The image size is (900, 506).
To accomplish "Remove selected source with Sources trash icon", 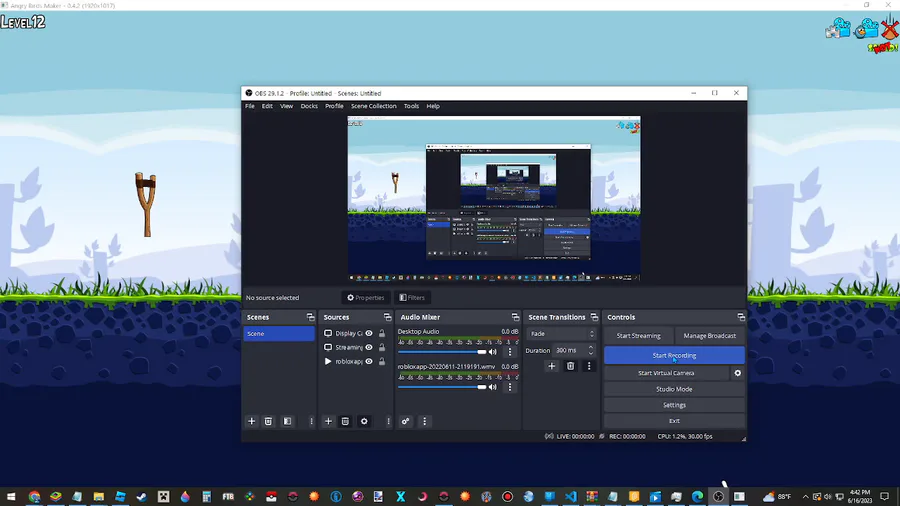I will 345,421.
